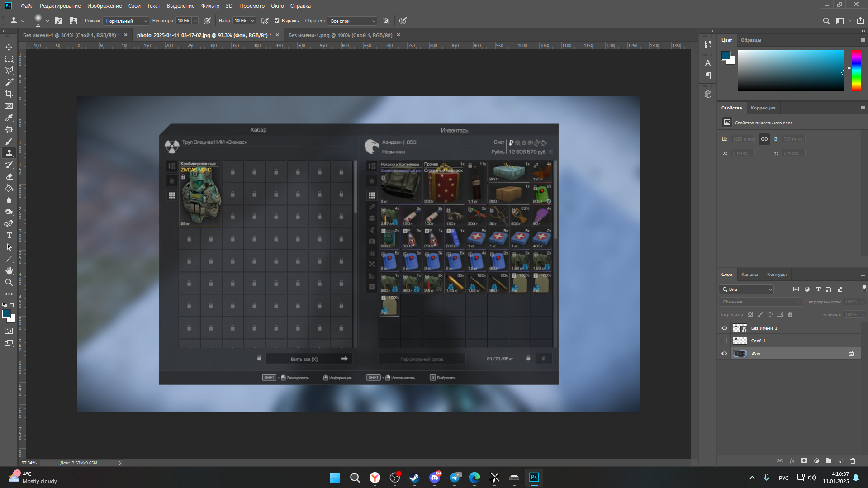Select the Magic Wand tool
This screenshot has height=488, width=868.
click(x=9, y=82)
